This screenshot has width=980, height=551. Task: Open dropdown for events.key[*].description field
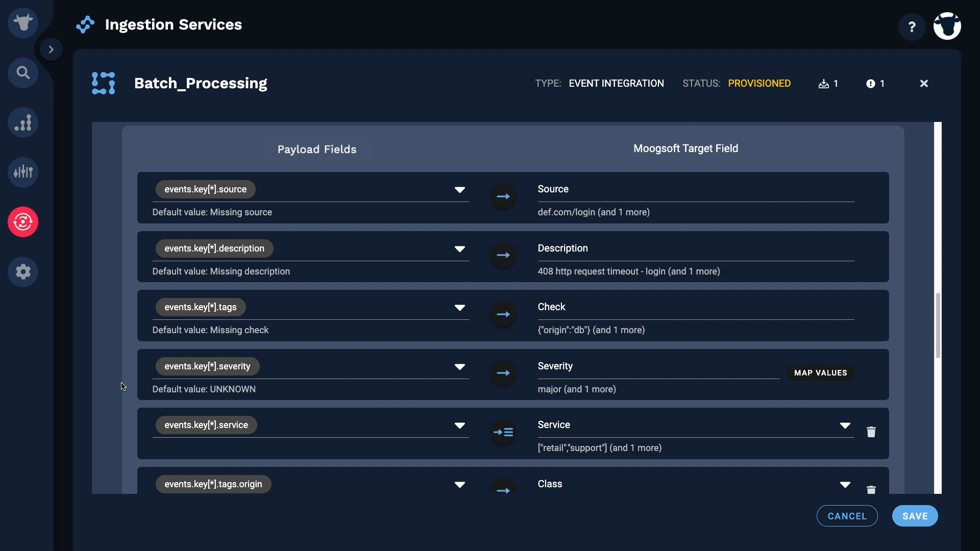460,249
